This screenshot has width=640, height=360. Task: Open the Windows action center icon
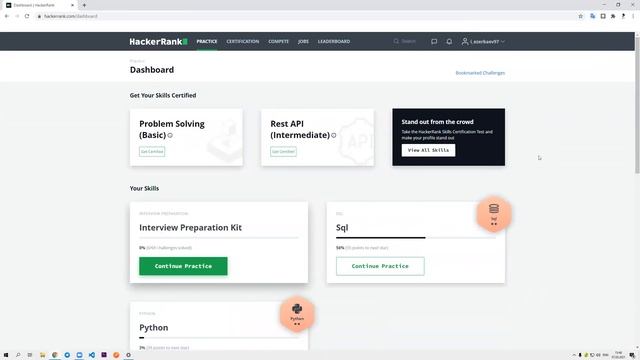[632, 355]
